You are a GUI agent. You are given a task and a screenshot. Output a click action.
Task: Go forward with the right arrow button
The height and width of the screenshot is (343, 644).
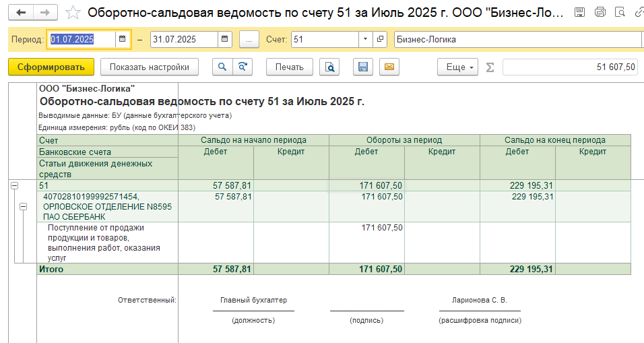point(45,13)
